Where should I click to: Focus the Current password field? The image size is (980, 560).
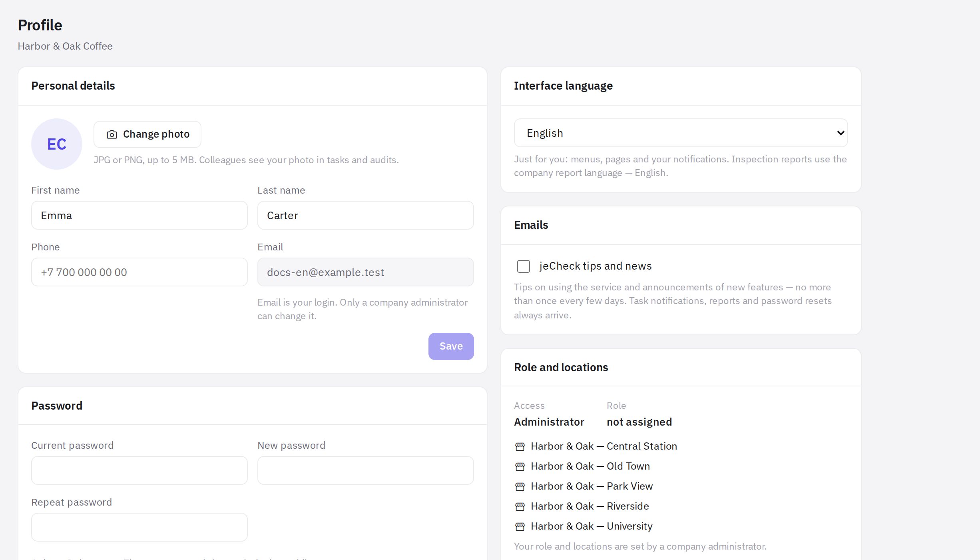point(139,470)
